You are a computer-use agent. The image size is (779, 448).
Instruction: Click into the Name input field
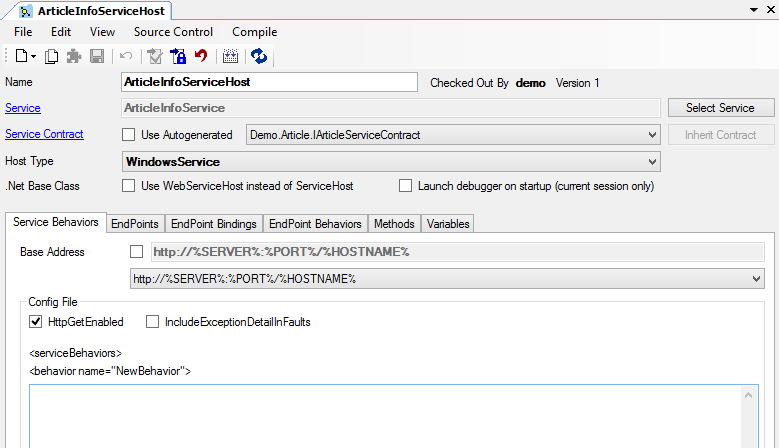(x=268, y=83)
